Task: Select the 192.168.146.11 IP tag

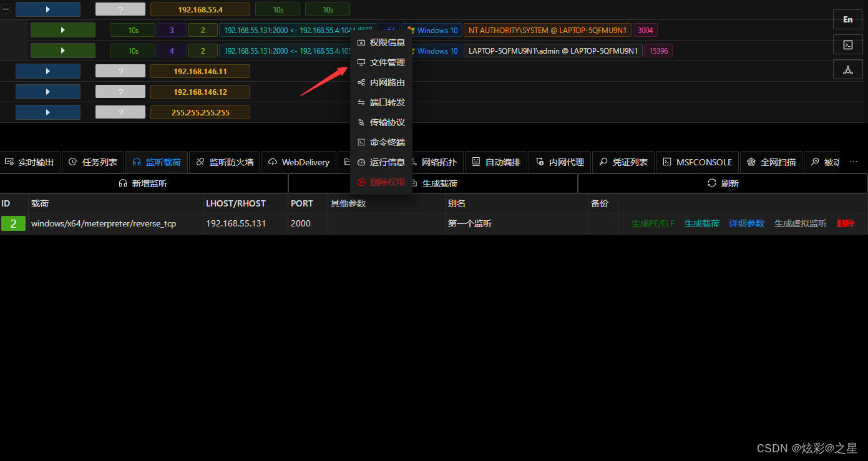Action: (200, 71)
